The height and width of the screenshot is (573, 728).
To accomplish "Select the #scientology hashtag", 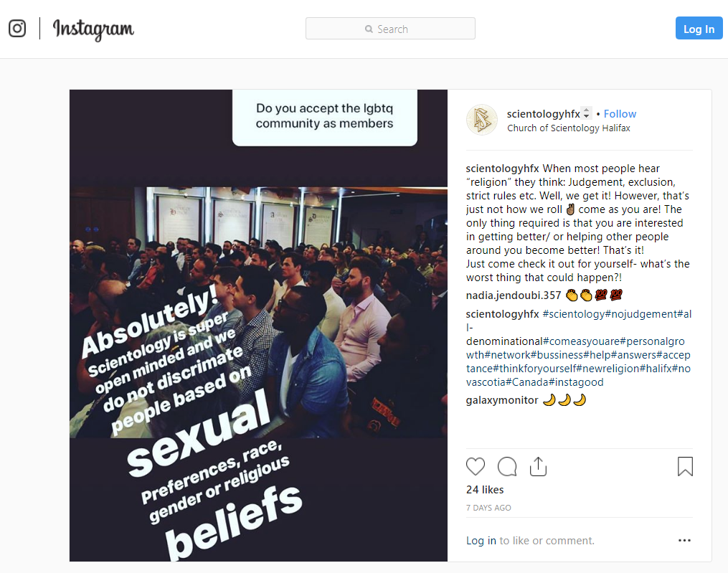I will pos(574,314).
